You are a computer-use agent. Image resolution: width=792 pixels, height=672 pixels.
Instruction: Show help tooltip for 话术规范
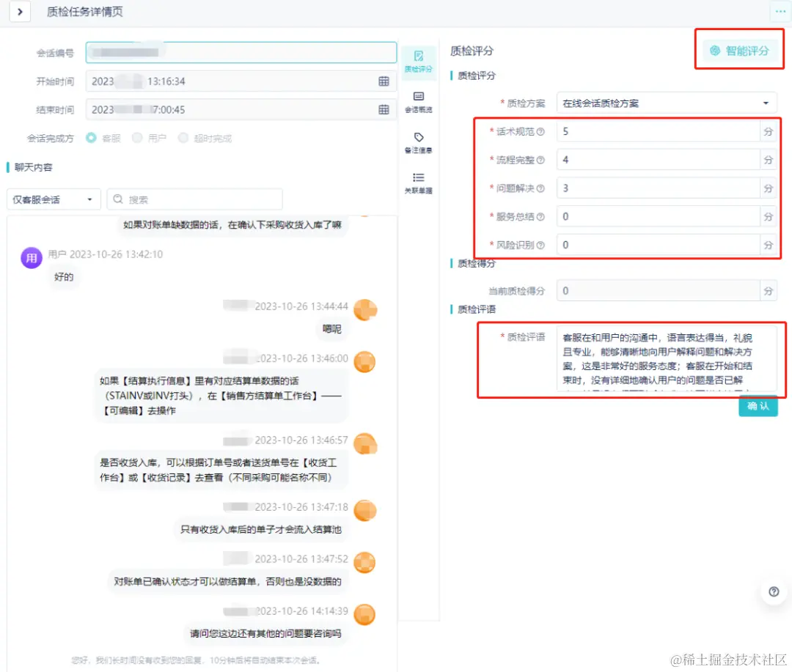[x=540, y=132]
